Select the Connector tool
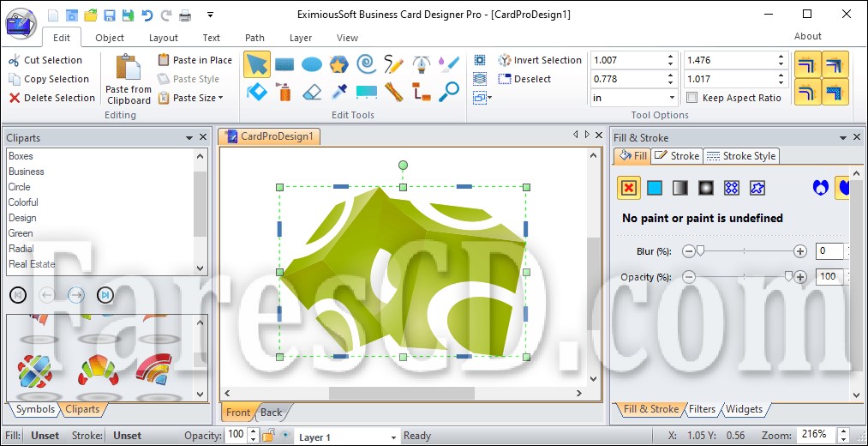Screen dimensions: 868x446 click(x=422, y=92)
